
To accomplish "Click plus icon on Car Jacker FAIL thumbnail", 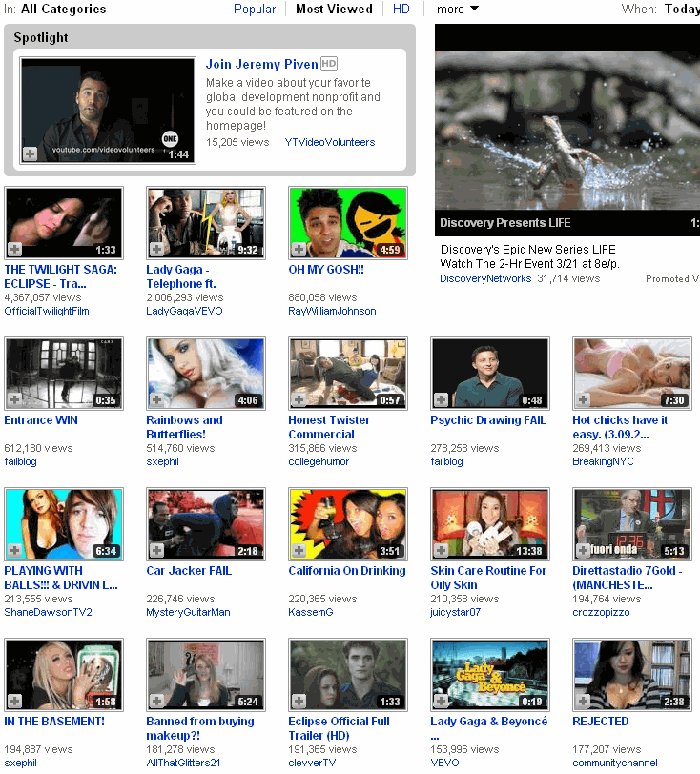I will coord(157,550).
